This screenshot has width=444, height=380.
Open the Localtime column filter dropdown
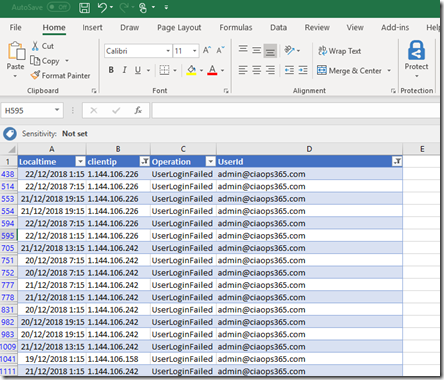click(x=80, y=162)
